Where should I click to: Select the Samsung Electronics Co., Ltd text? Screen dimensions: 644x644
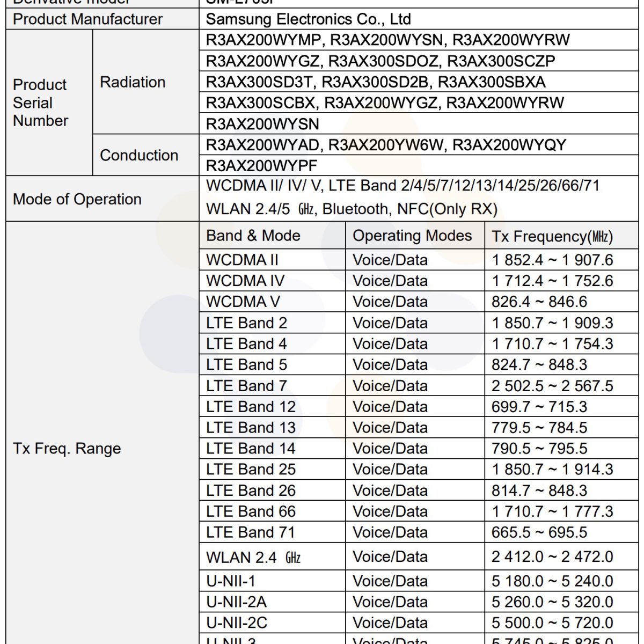[308, 19]
